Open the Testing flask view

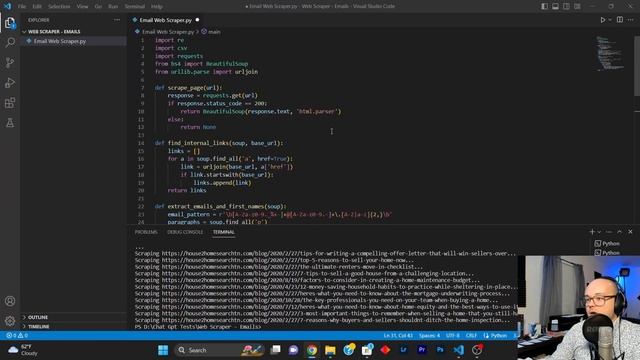click(10, 122)
